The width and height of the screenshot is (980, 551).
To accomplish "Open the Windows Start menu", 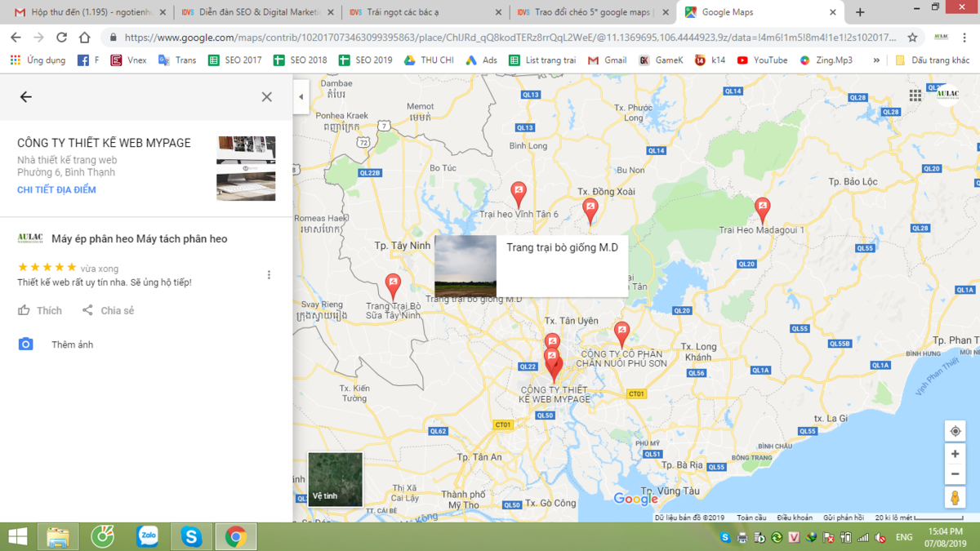I will 17,536.
